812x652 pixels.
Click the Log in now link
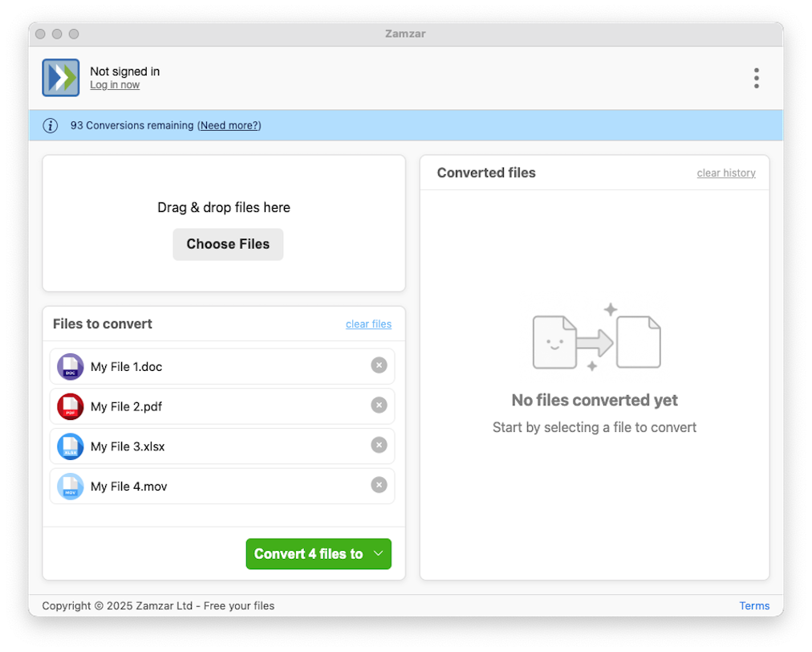(x=115, y=85)
